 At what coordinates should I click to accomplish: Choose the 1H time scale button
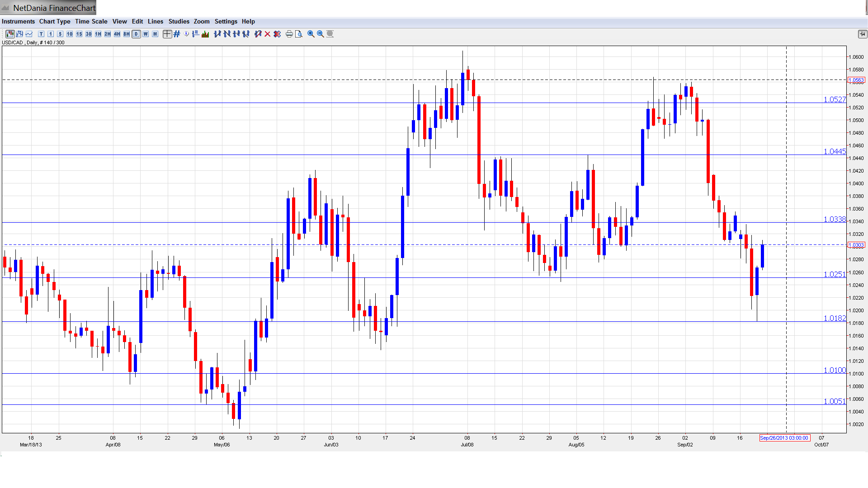(x=98, y=34)
